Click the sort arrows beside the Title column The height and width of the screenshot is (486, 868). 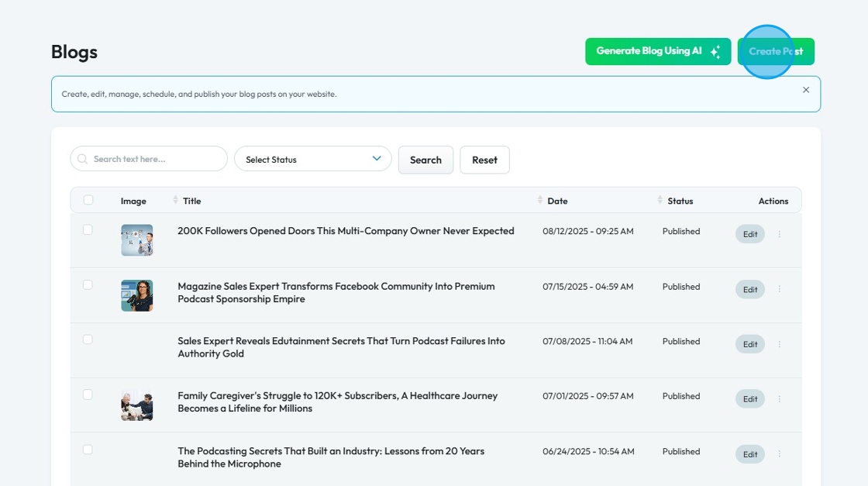click(176, 200)
